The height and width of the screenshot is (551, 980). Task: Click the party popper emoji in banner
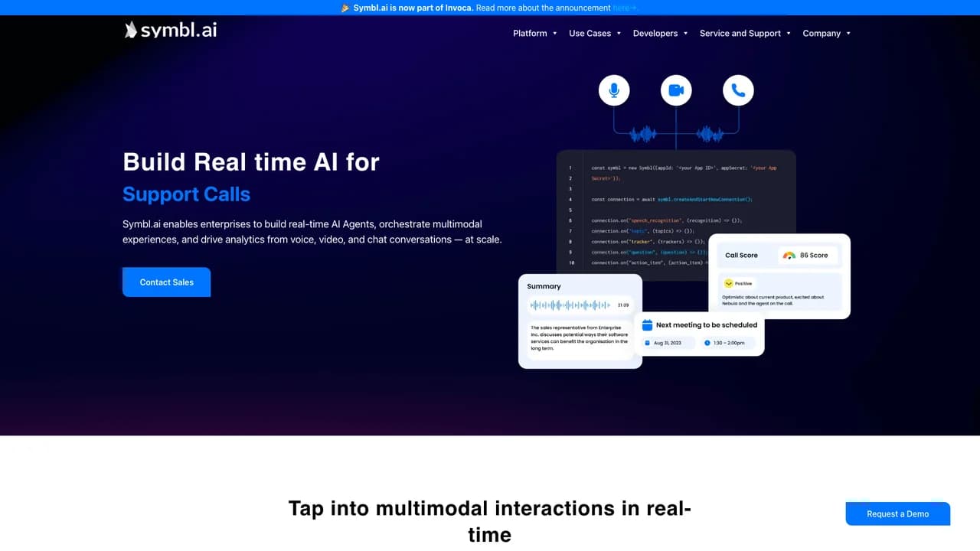tap(346, 8)
